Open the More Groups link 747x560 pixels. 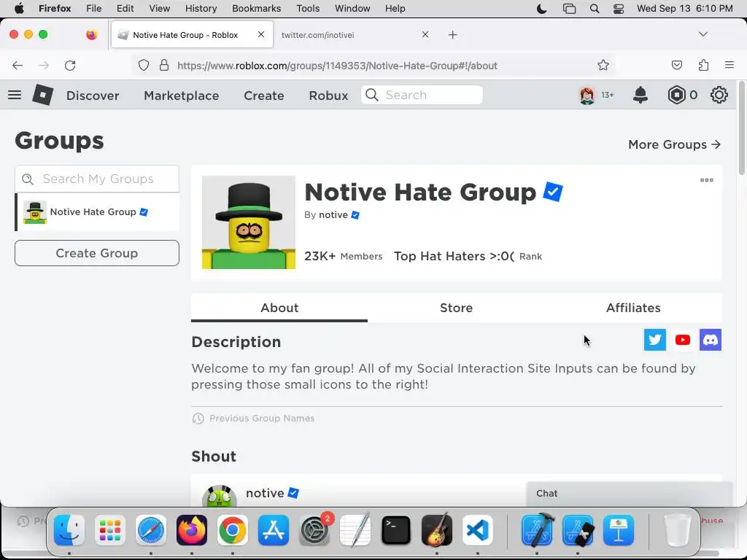[674, 144]
